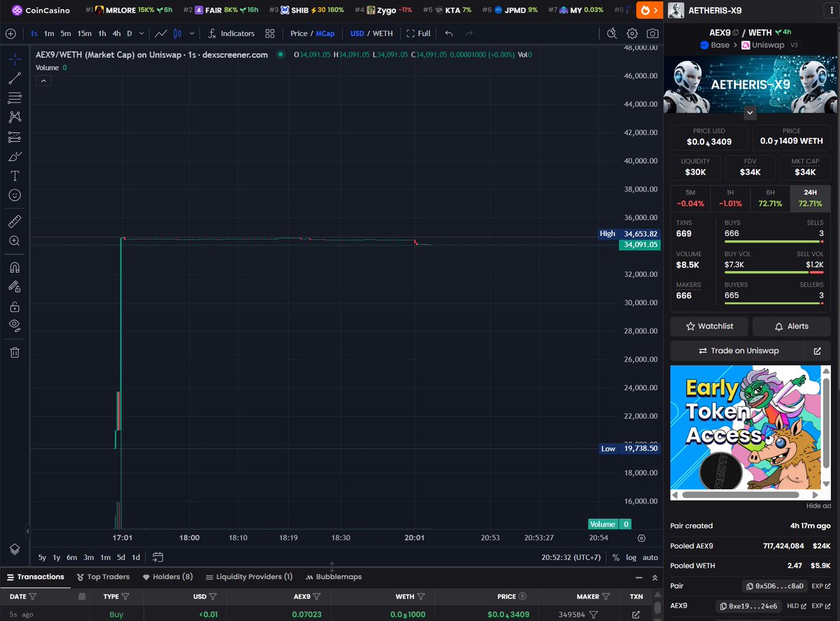Select the trend line drawing tool
This screenshot has width=840, height=621.
coord(15,78)
